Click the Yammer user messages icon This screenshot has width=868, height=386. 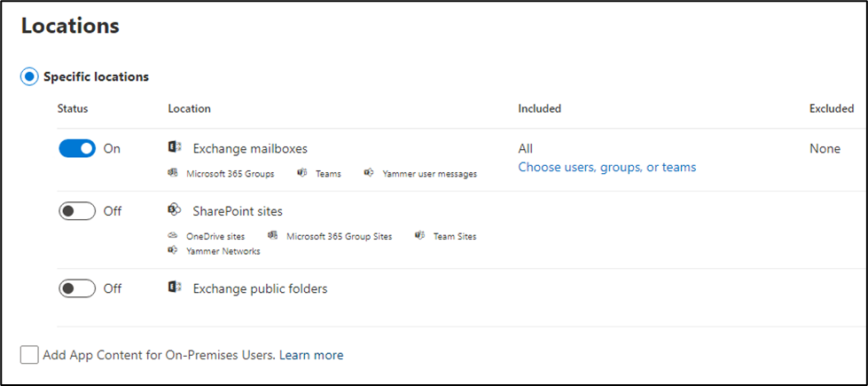[x=368, y=173]
